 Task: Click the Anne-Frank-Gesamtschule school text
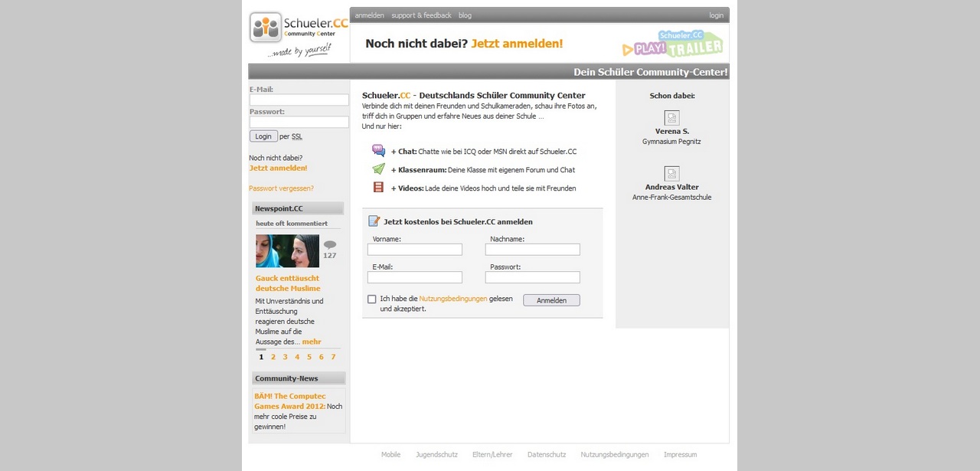(672, 198)
